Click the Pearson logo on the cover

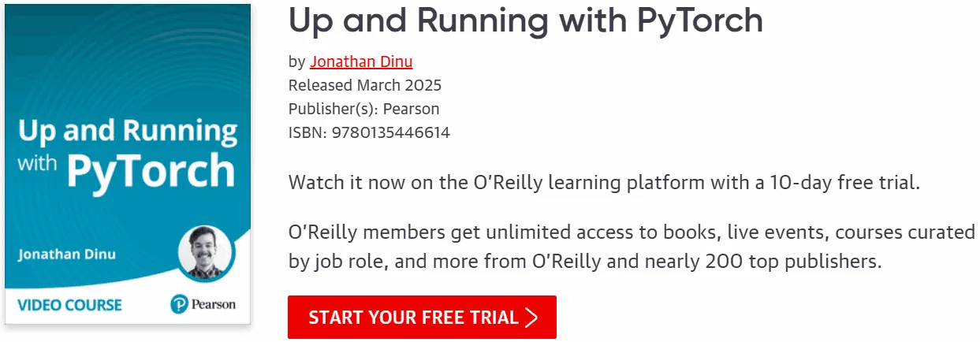pos(202,304)
